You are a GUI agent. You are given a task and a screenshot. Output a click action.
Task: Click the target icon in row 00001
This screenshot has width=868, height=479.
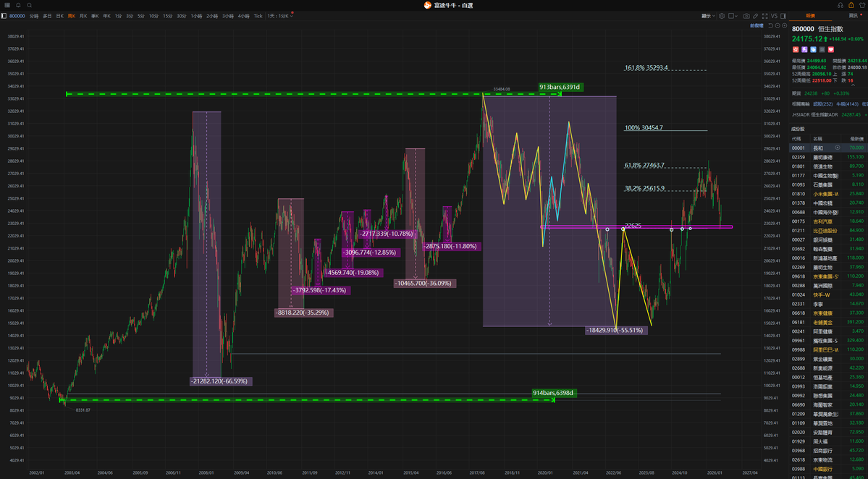point(837,148)
